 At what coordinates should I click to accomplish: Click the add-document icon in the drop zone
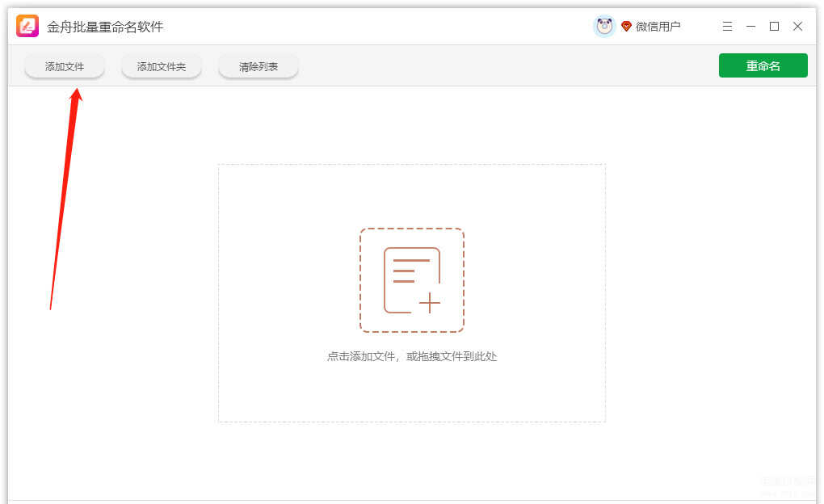point(412,280)
